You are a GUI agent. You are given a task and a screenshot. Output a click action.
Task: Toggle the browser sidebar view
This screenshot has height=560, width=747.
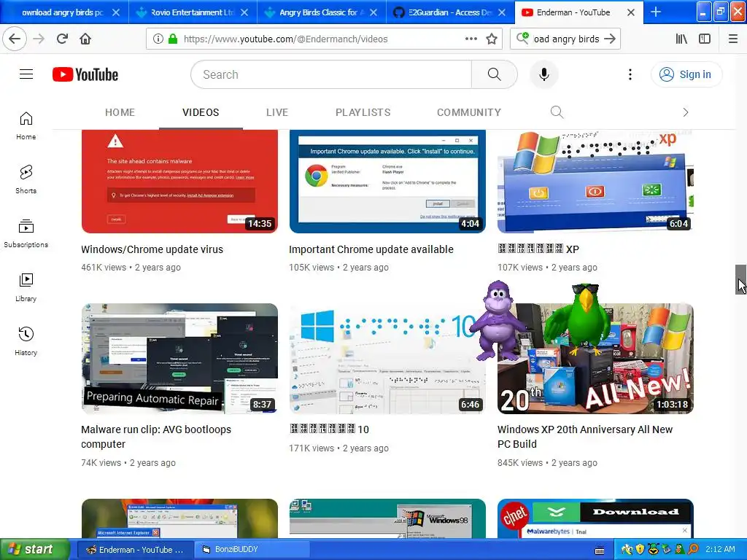click(705, 39)
